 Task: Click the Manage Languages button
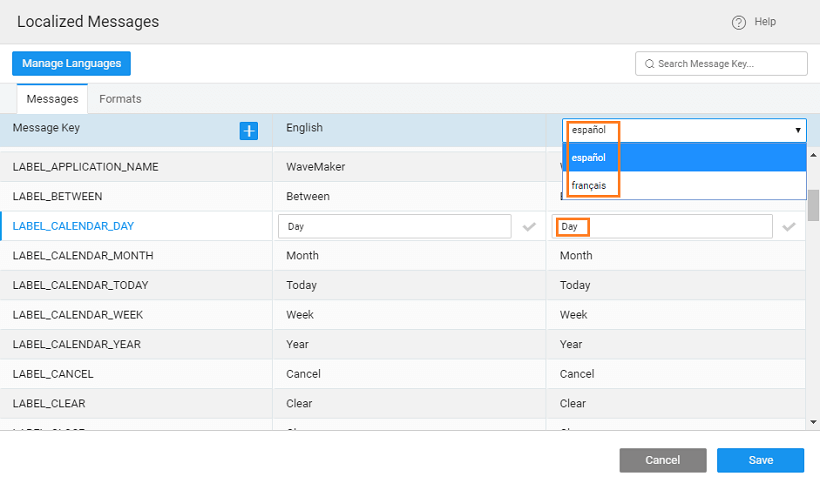[71, 63]
